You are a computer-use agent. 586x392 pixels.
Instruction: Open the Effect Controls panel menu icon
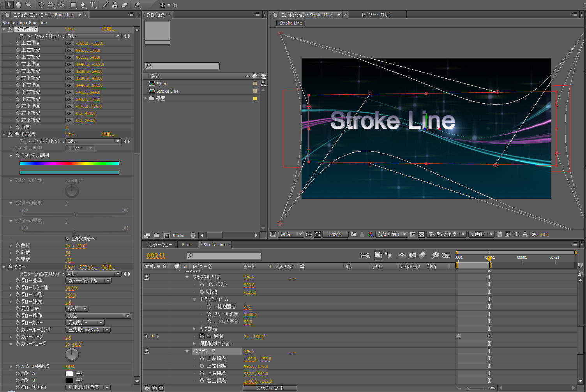click(x=131, y=14)
